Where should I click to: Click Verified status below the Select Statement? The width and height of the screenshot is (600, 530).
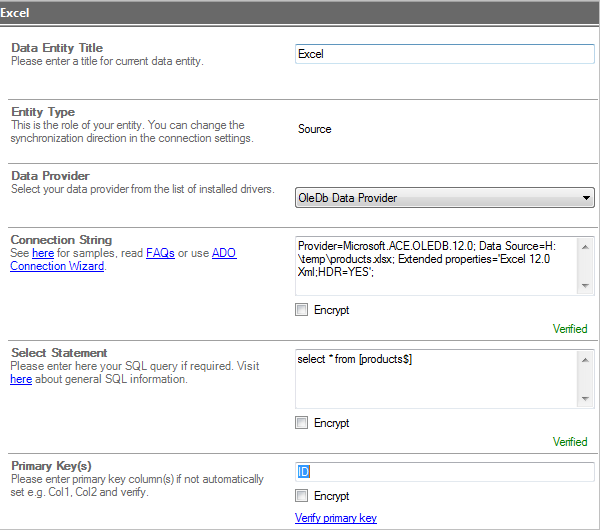click(570, 442)
